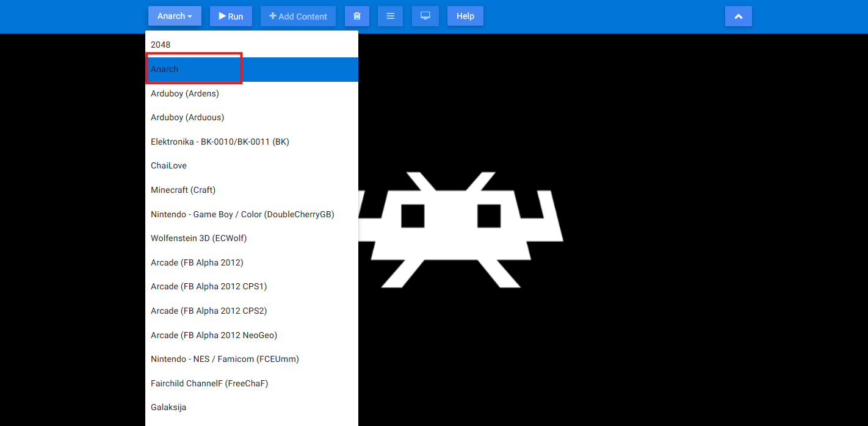Viewport: 868px width, 426px height.
Task: Click the Add Content button
Action: click(x=298, y=16)
